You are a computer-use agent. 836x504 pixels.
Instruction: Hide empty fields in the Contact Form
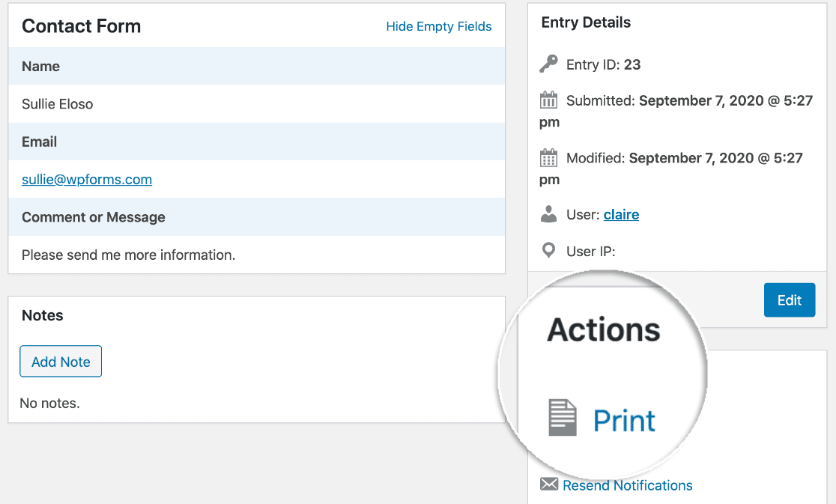(439, 27)
